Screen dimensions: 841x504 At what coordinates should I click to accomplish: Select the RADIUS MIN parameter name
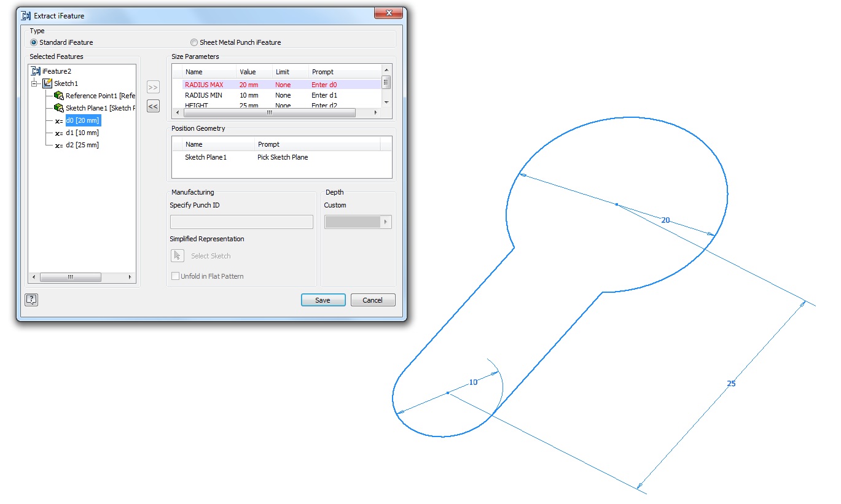click(203, 95)
